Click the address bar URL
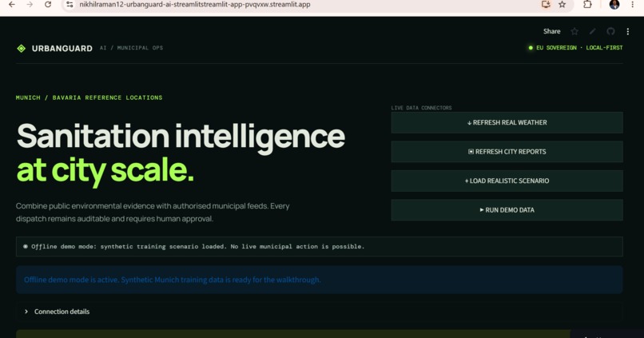Screen dimensions: 644x338 195,5
